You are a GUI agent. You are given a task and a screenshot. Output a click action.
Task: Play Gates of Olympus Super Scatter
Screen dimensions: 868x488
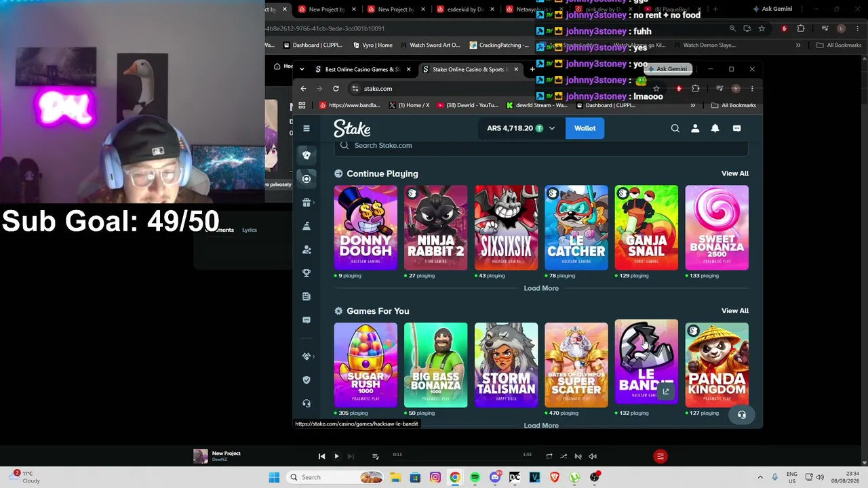pyautogui.click(x=576, y=365)
